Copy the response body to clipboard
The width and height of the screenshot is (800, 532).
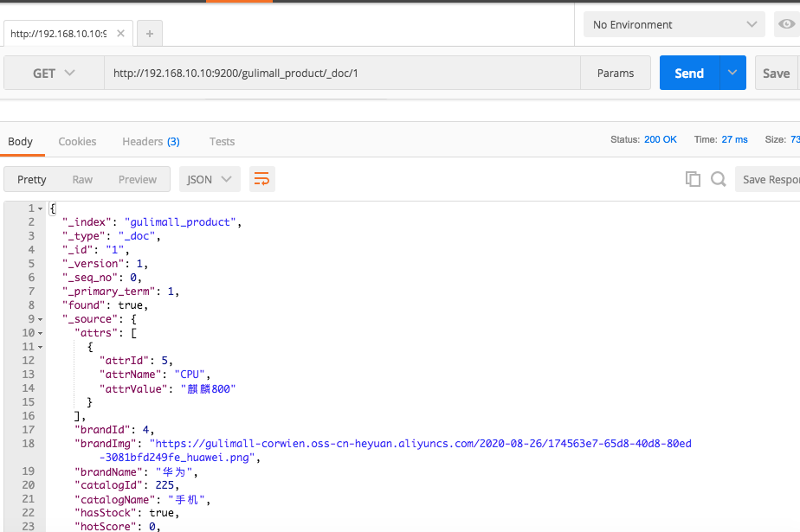point(693,179)
